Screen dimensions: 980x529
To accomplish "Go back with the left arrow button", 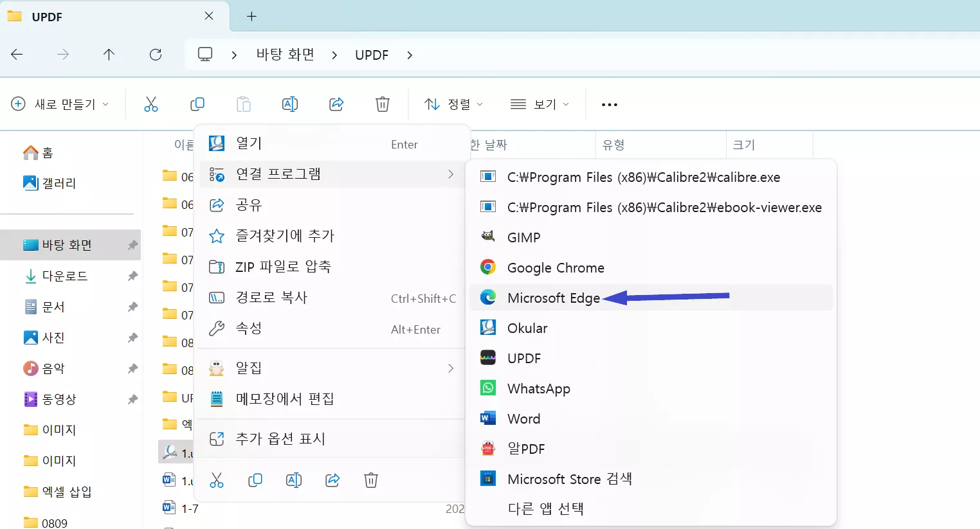I will click(x=17, y=55).
